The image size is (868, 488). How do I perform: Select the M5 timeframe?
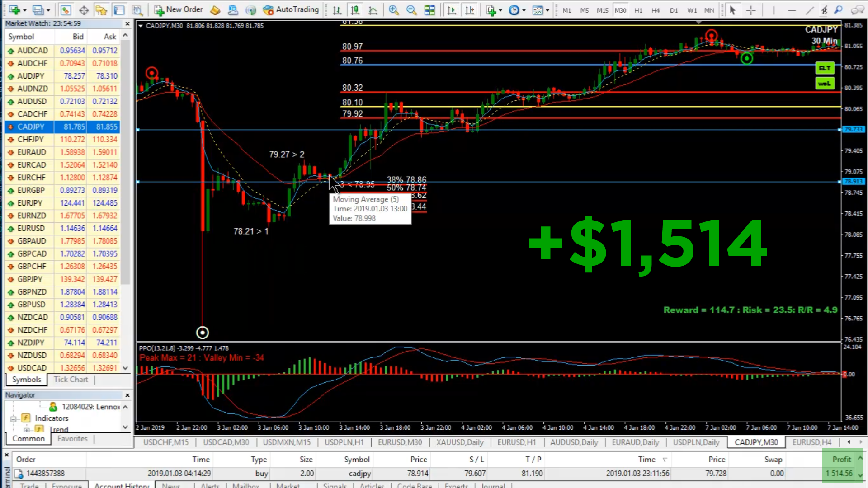coord(584,10)
